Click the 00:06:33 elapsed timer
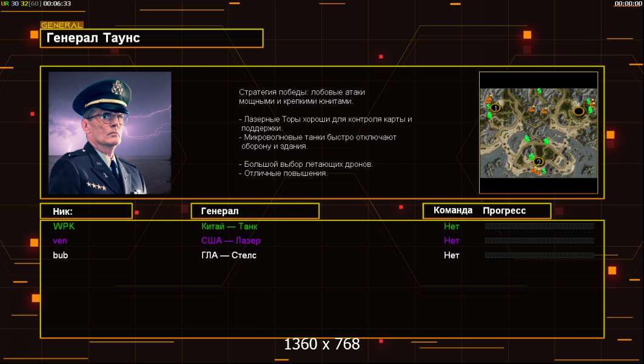This screenshot has width=644, height=364. tap(56, 4)
